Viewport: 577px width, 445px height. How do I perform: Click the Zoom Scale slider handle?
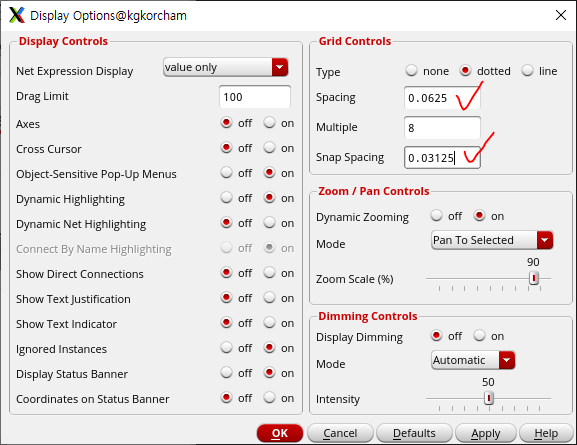click(534, 278)
